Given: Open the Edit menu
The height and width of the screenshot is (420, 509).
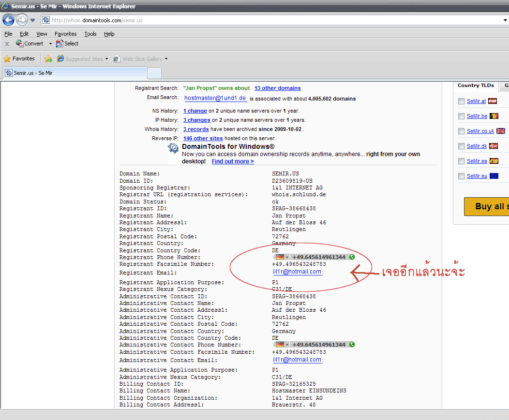Looking at the screenshot, I should [24, 34].
